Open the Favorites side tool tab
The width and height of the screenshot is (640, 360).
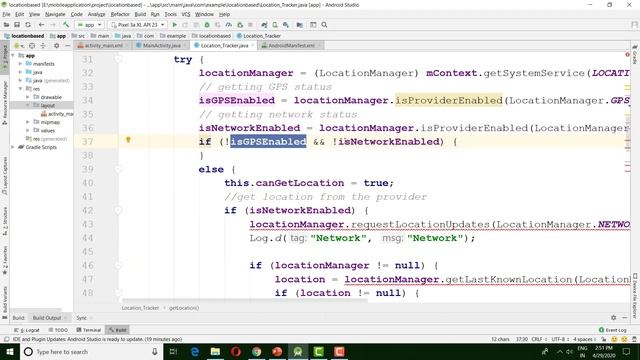[x=5, y=260]
